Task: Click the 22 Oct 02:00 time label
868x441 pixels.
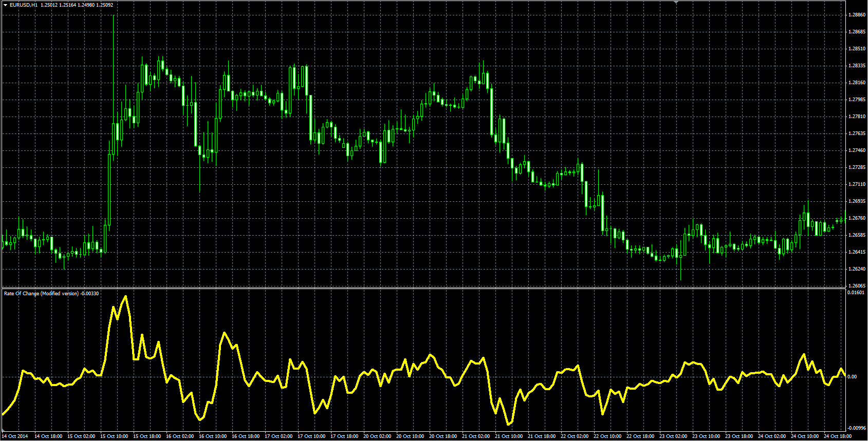Action: pos(575,436)
